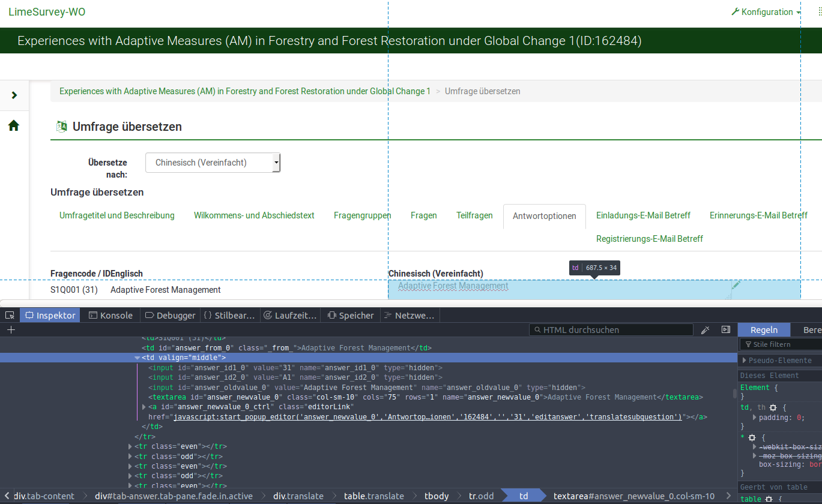Screen dimensions: 822x504
Task: Open the Konfiguration dropdown menu
Action: pos(766,12)
